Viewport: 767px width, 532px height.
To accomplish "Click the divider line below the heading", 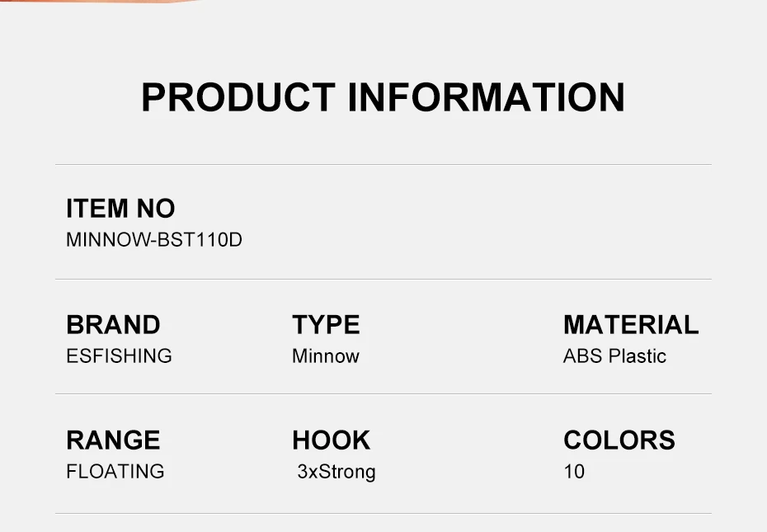I will (x=383, y=164).
